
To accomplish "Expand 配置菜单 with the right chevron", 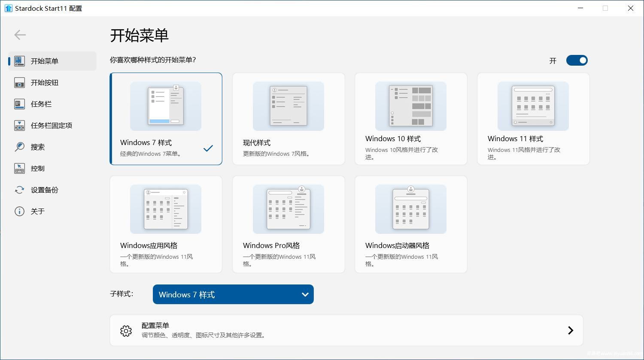I will coord(570,330).
